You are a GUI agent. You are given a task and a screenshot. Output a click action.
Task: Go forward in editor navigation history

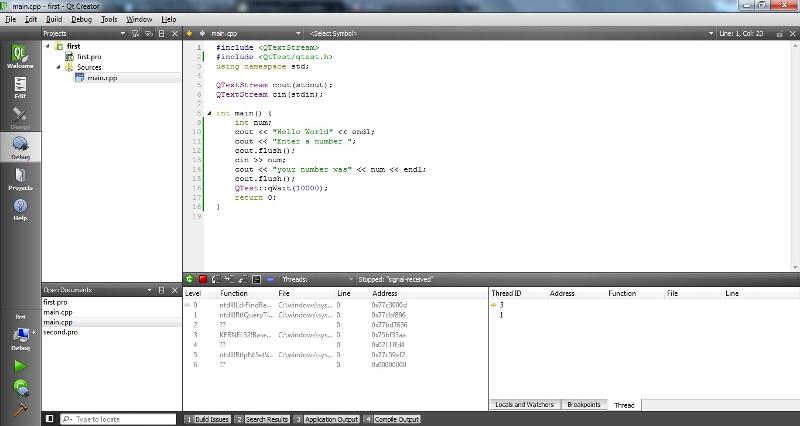click(x=202, y=33)
